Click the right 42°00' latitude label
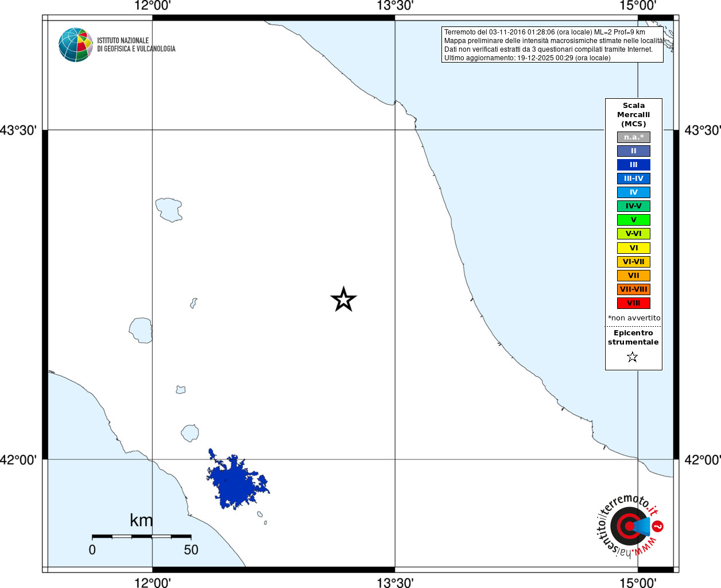This screenshot has height=588, width=721. click(x=703, y=459)
